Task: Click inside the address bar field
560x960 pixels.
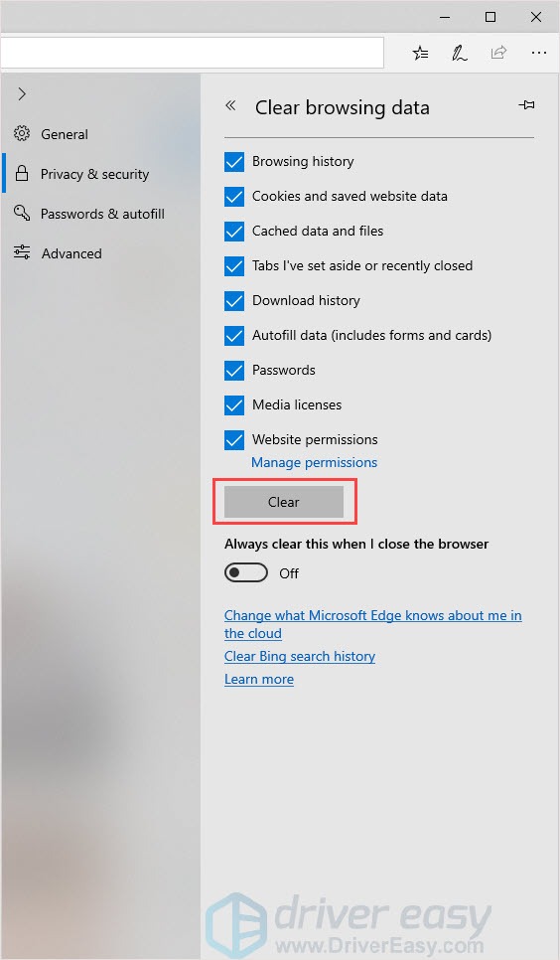Action: [x=193, y=53]
